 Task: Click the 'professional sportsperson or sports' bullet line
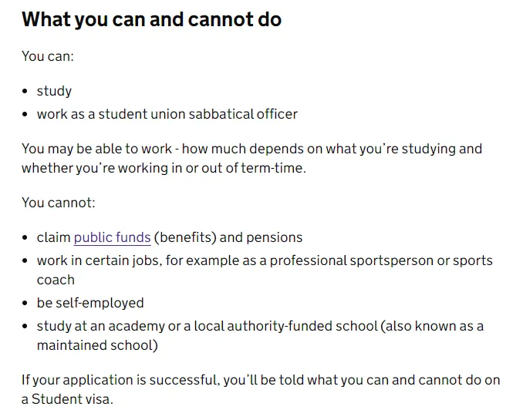coord(265,260)
